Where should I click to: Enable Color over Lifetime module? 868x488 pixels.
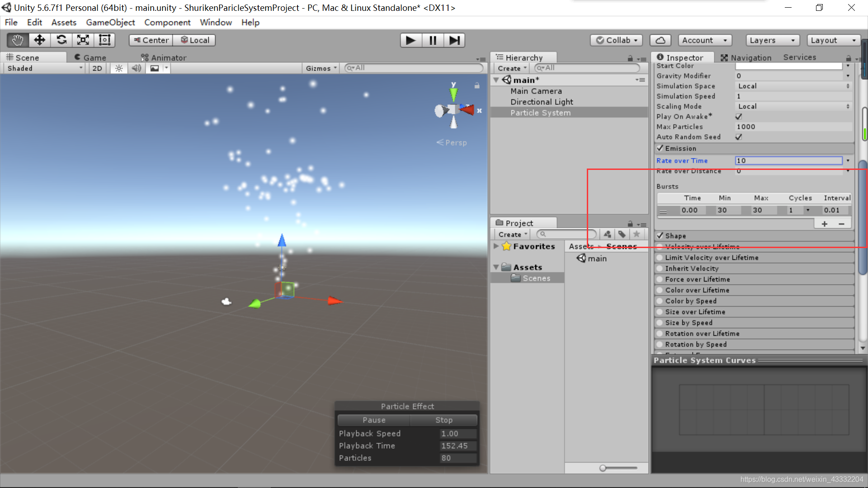pyautogui.click(x=660, y=290)
